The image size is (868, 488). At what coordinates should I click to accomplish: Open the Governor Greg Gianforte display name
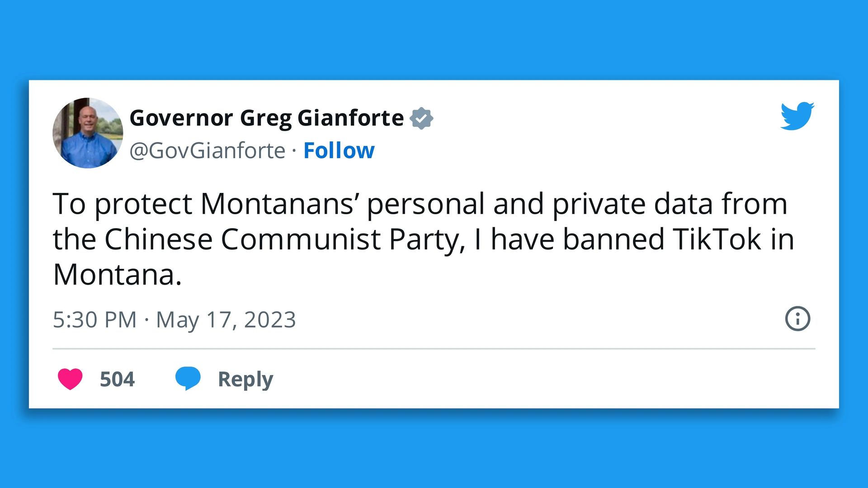(267, 118)
